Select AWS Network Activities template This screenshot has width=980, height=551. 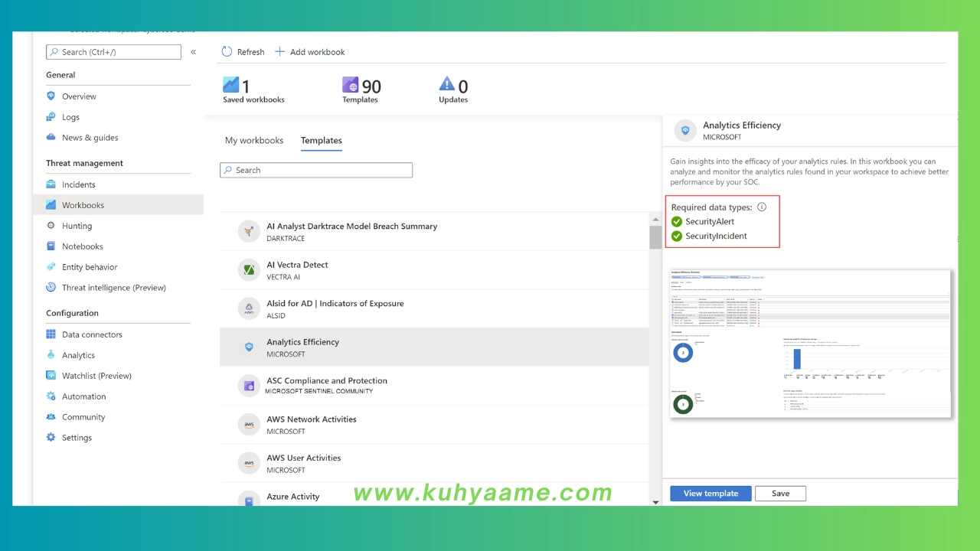tap(434, 424)
